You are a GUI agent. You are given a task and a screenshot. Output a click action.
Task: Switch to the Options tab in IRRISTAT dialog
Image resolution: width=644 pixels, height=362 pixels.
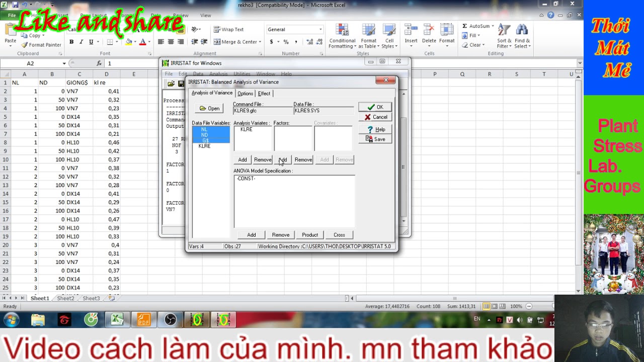coord(245,94)
